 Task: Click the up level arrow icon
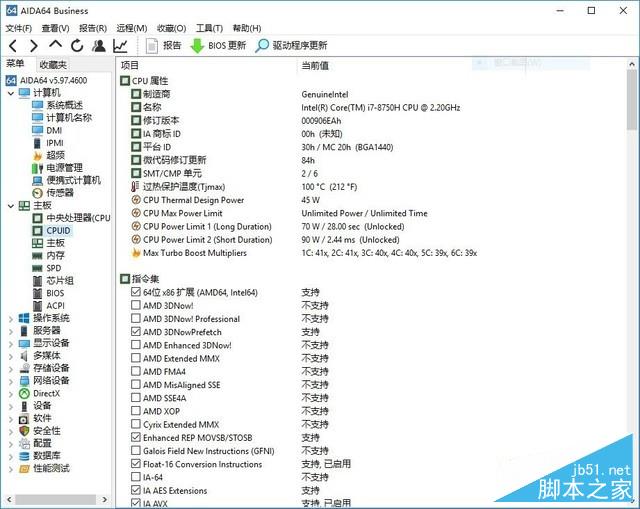click(x=55, y=45)
